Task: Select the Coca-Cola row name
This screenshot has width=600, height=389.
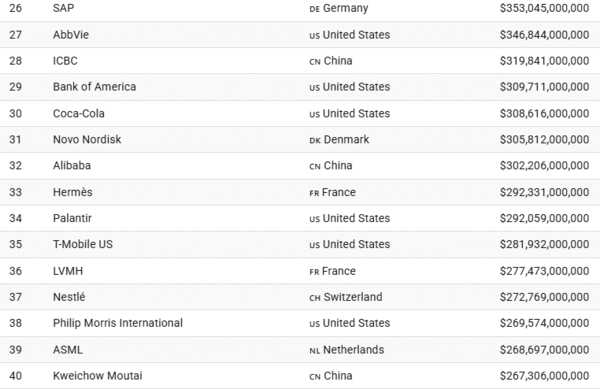Action: (79, 114)
